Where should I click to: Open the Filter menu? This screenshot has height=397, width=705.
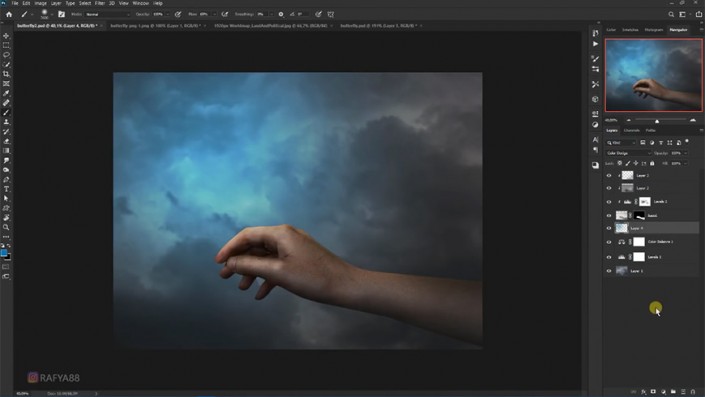point(99,3)
